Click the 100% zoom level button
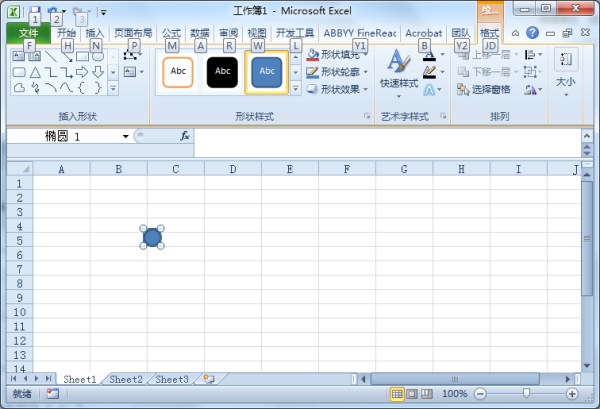Screen dimensions: 600x409 [x=455, y=394]
